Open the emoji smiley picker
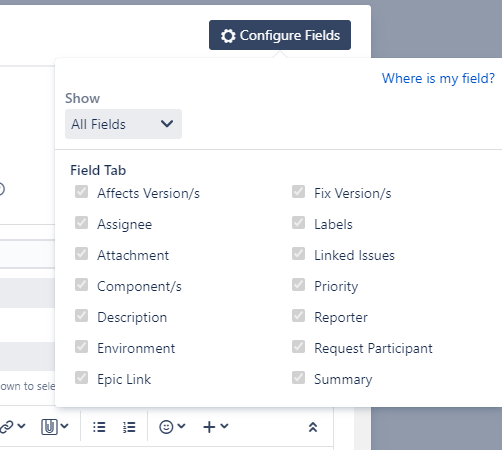The width and height of the screenshot is (502, 450). (x=166, y=427)
